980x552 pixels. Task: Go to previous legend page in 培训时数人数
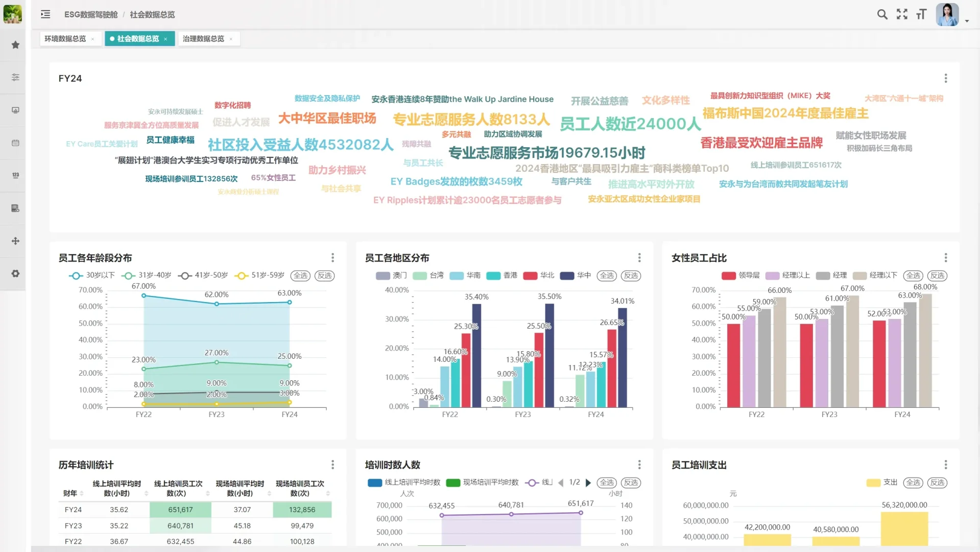click(561, 482)
